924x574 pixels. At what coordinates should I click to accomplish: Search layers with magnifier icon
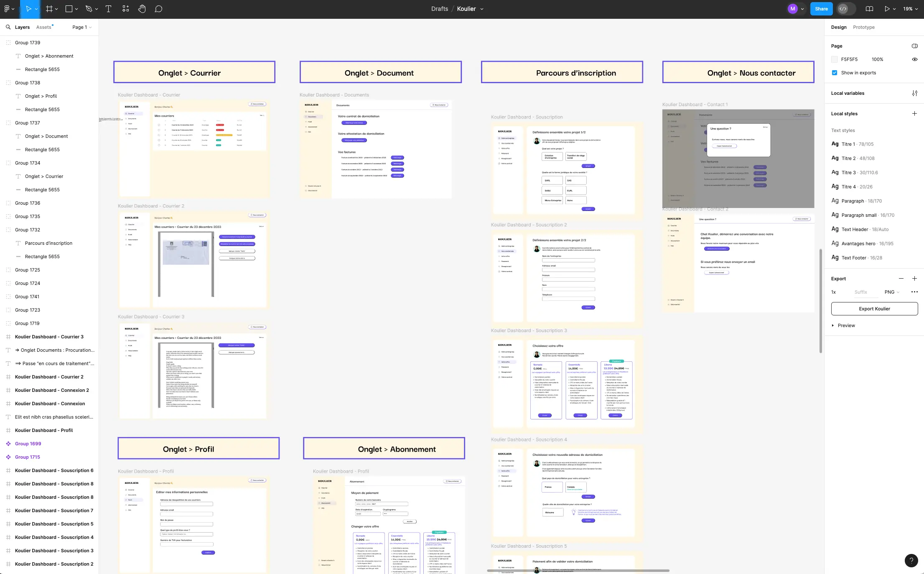click(x=8, y=27)
